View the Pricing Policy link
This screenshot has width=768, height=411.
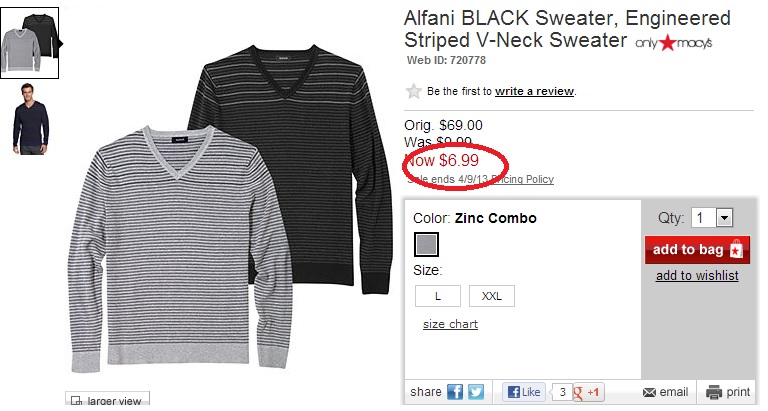click(x=523, y=179)
